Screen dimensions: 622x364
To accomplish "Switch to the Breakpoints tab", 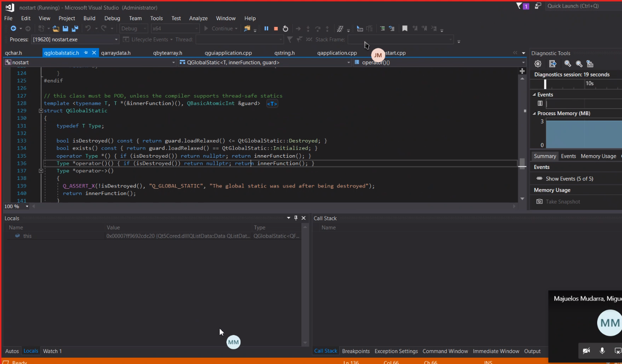I will pos(356,351).
